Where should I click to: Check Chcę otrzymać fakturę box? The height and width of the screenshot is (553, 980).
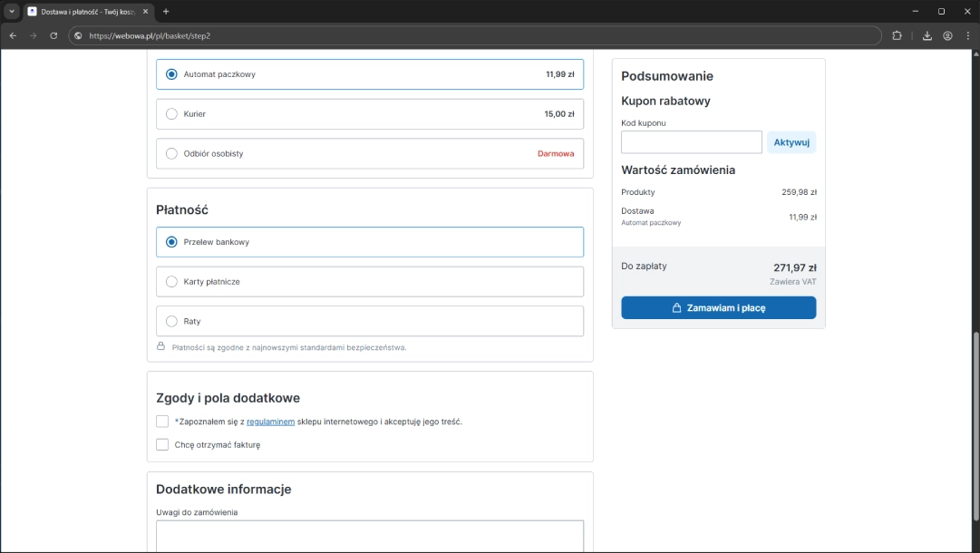click(x=162, y=445)
